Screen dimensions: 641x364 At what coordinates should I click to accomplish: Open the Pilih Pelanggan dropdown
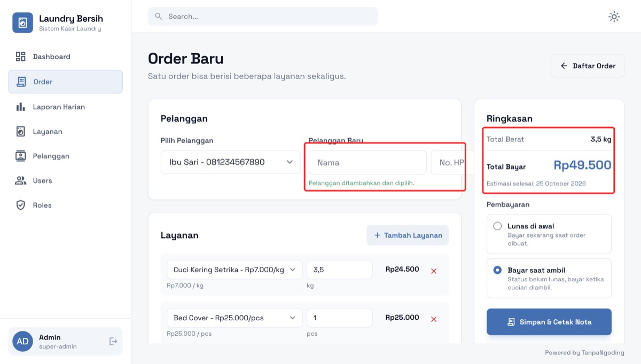pyautogui.click(x=230, y=162)
